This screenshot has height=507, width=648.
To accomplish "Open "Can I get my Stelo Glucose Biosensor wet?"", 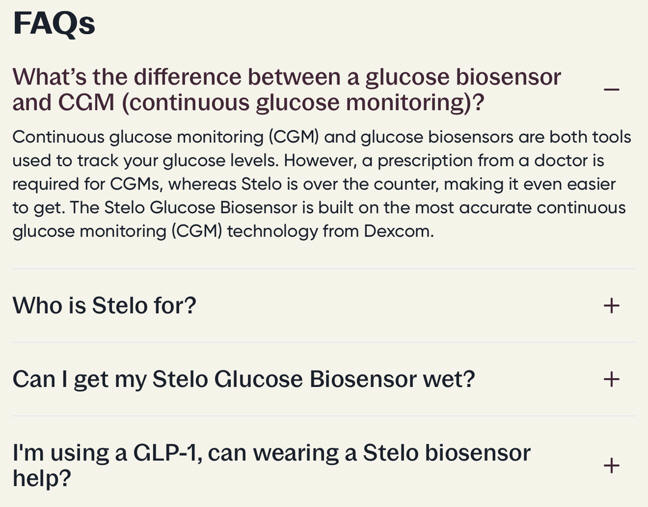I will (x=243, y=380).
